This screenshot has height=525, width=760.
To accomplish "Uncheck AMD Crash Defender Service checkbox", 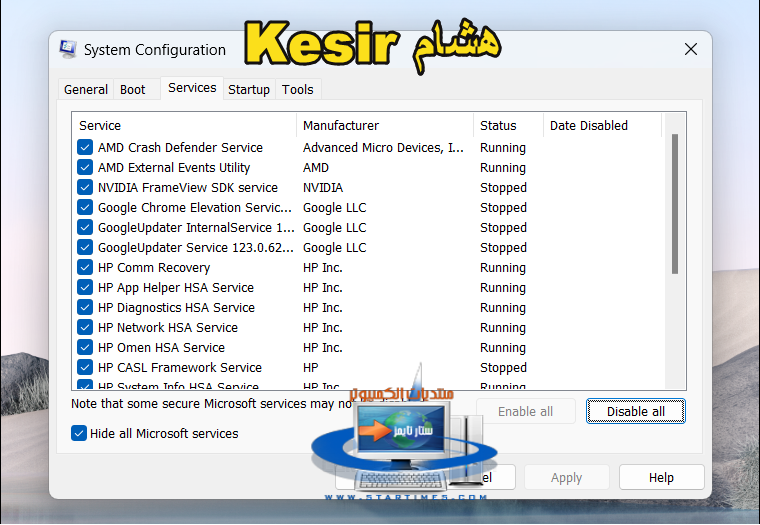I will [85, 147].
